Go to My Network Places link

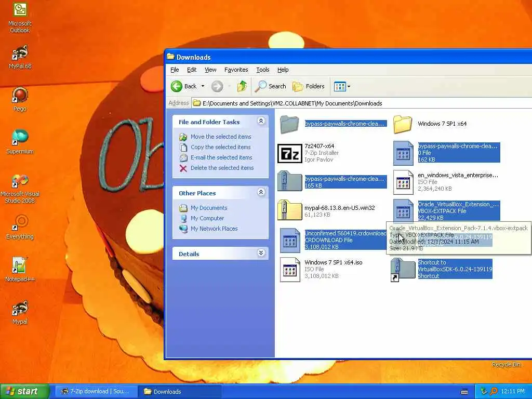tap(214, 229)
